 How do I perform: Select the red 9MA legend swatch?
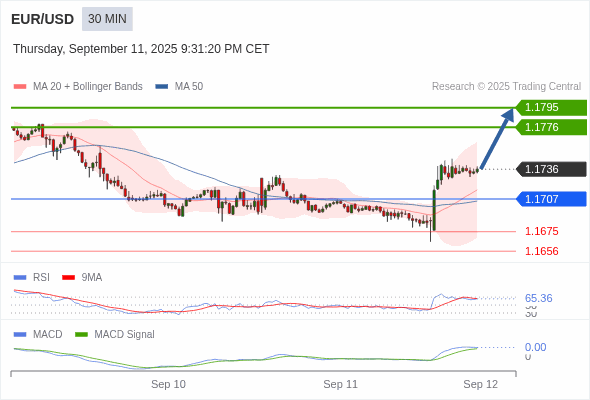pyautogui.click(x=68, y=278)
